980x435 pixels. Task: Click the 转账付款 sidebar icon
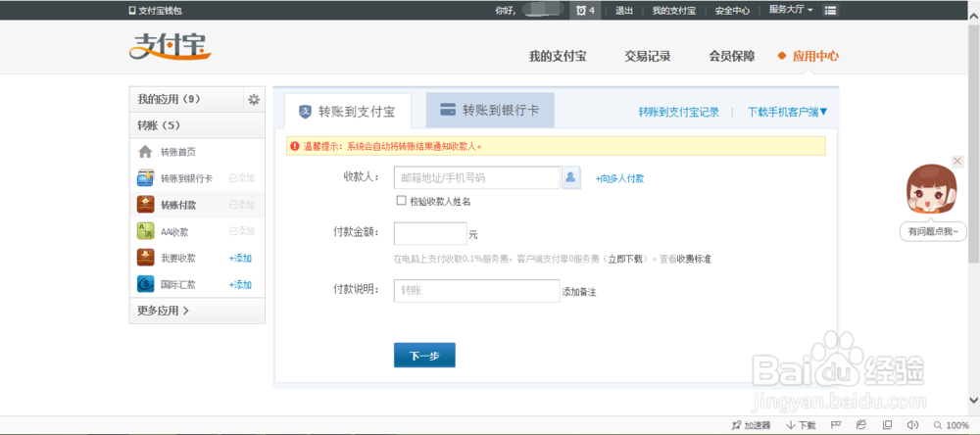coord(146,205)
